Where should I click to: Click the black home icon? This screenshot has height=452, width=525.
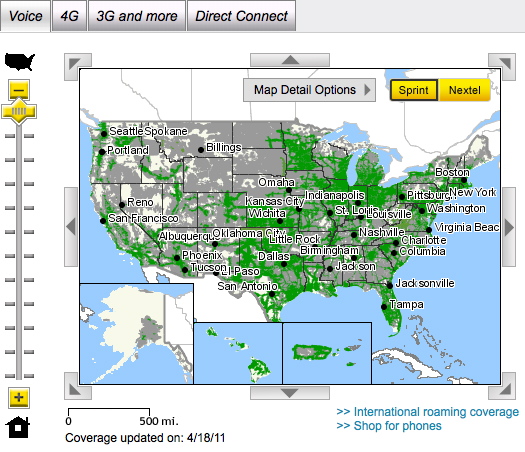[x=18, y=427]
